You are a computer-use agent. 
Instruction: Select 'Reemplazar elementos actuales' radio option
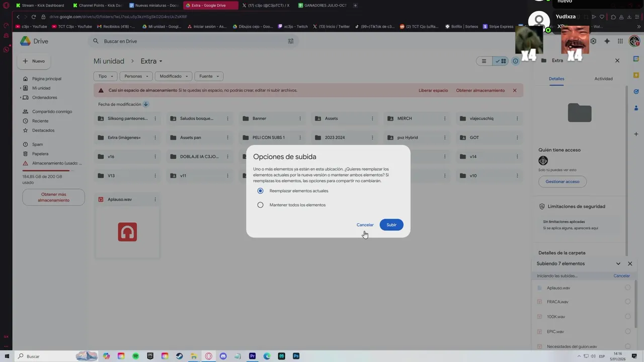coord(260,191)
